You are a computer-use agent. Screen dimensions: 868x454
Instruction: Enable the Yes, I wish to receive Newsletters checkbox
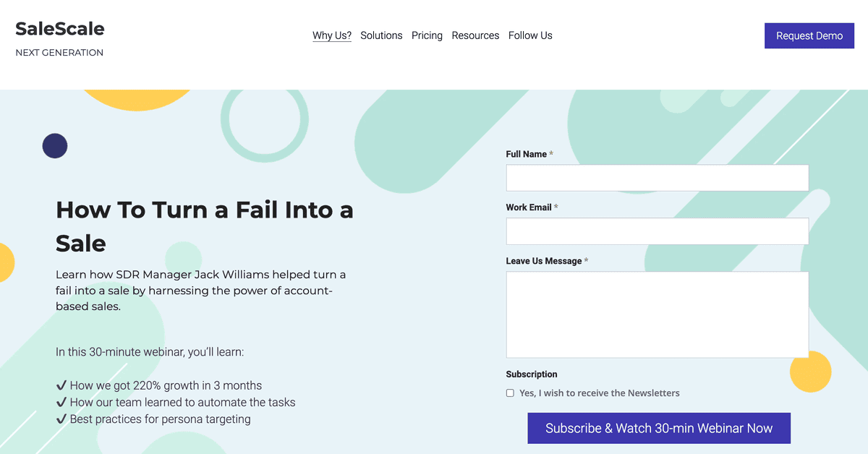pos(510,393)
